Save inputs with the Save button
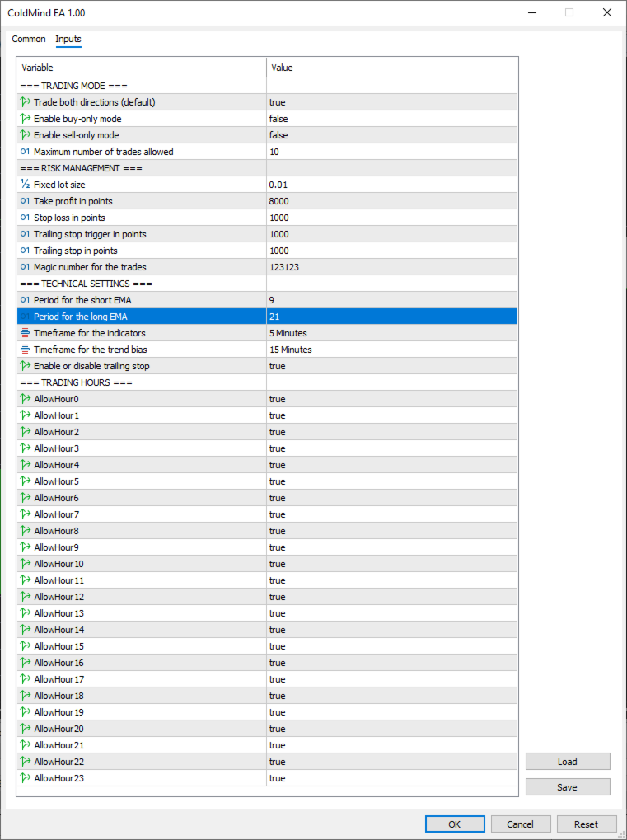Viewport: 627px width, 840px height. [568, 787]
